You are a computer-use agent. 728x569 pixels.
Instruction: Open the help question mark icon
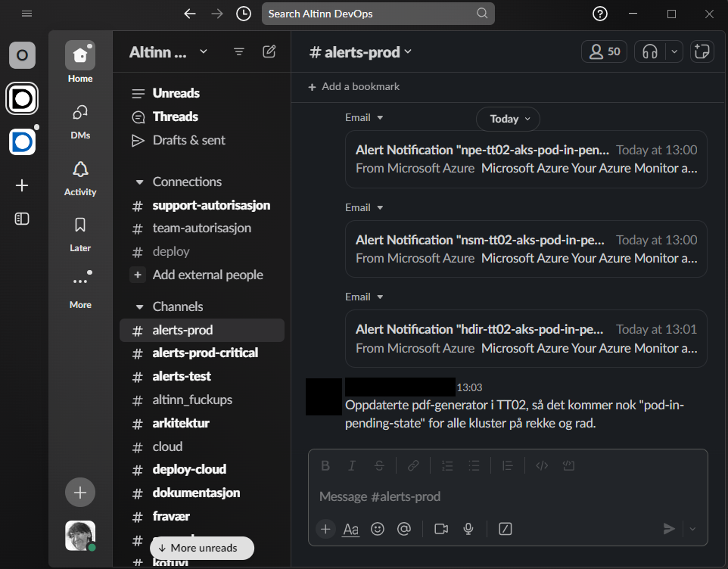point(600,14)
